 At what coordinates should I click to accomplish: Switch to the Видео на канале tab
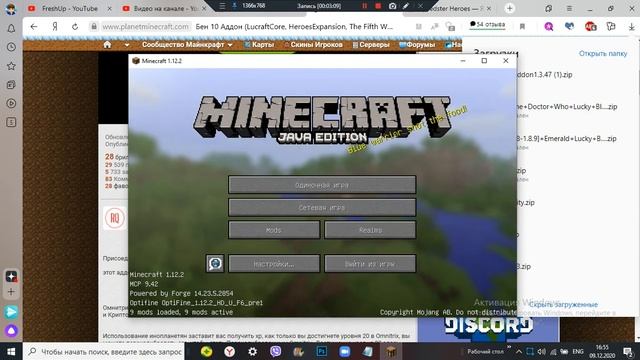coord(165,8)
